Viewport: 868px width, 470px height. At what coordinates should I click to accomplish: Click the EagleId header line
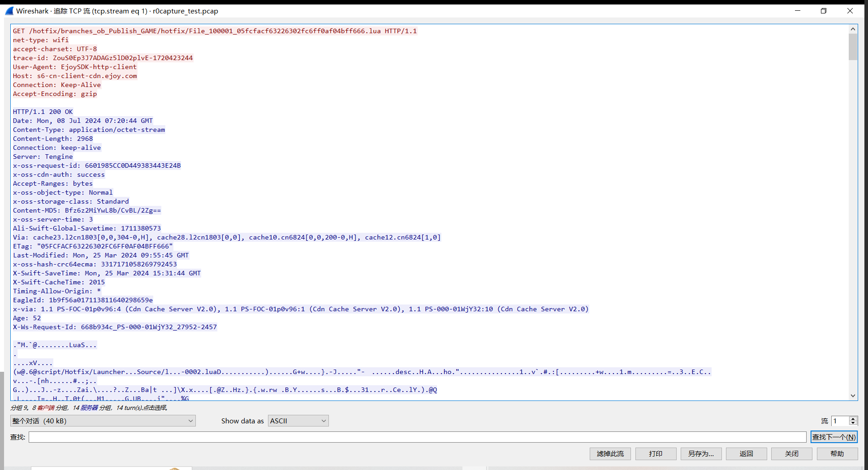point(83,300)
